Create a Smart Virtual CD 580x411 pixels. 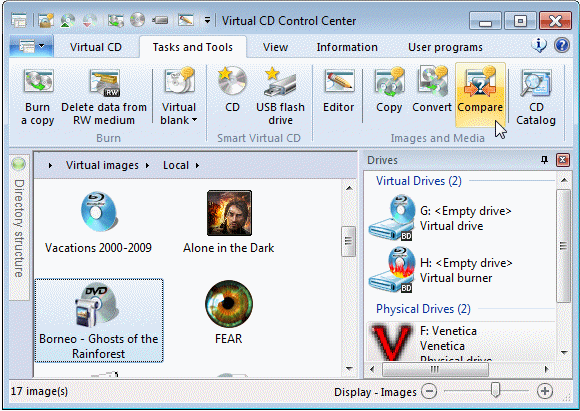[x=232, y=90]
